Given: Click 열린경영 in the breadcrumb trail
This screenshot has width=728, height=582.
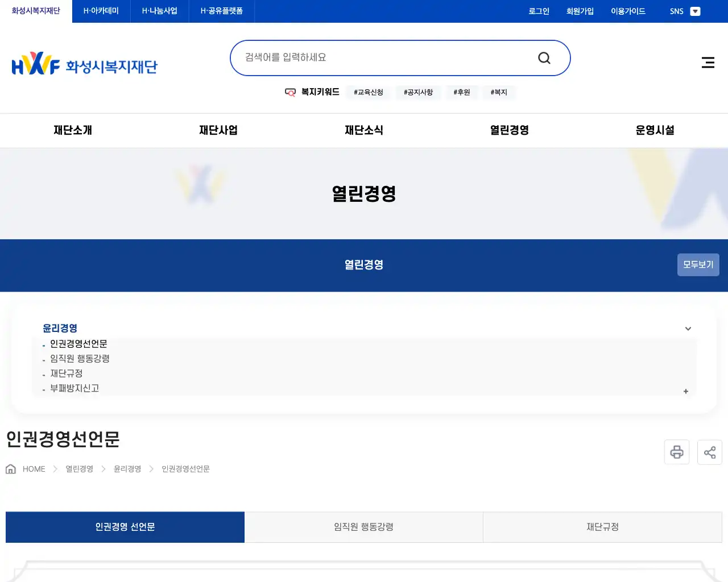Looking at the screenshot, I should pos(78,468).
